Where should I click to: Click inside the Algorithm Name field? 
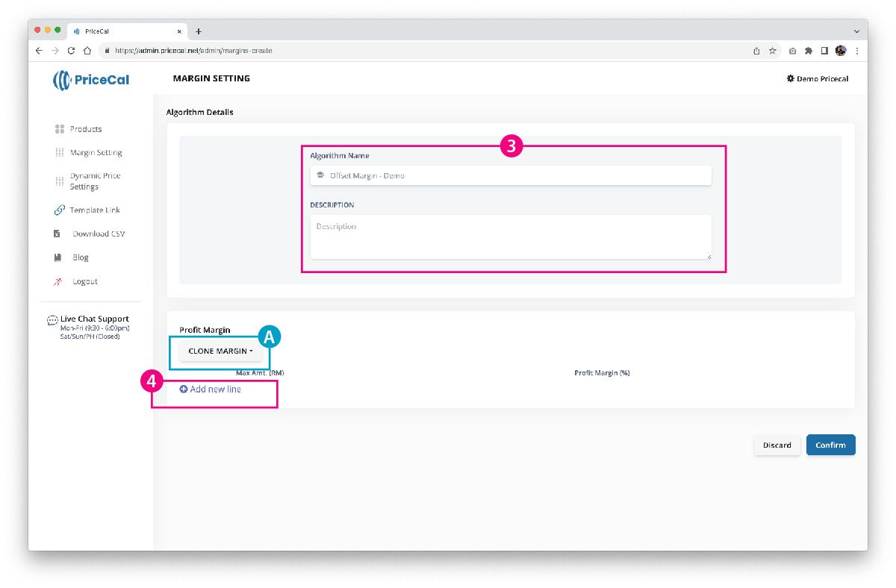[511, 176]
